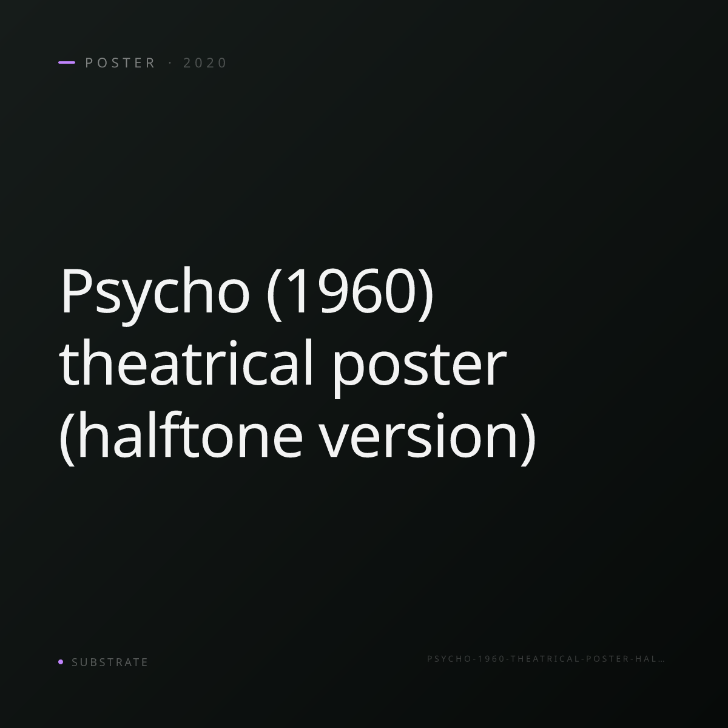Click the purple dot beside SUBSTRATE
Image resolution: width=728 pixels, height=728 pixels.
(x=61, y=662)
